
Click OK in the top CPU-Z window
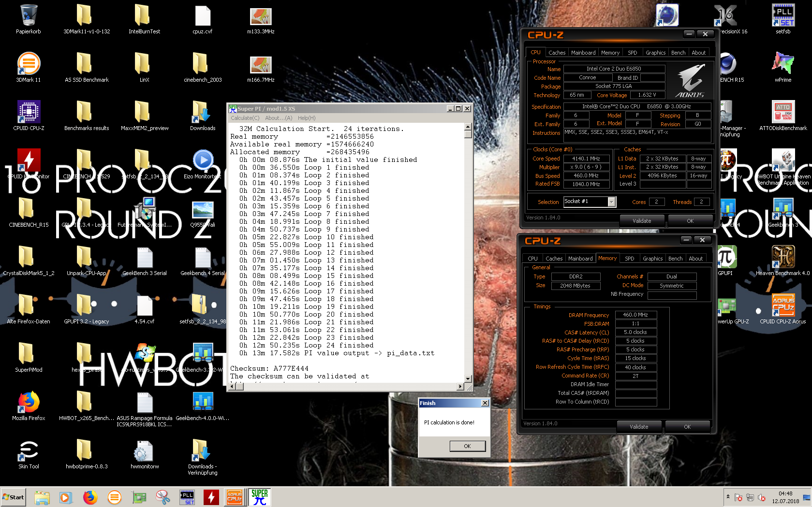pyautogui.click(x=690, y=221)
